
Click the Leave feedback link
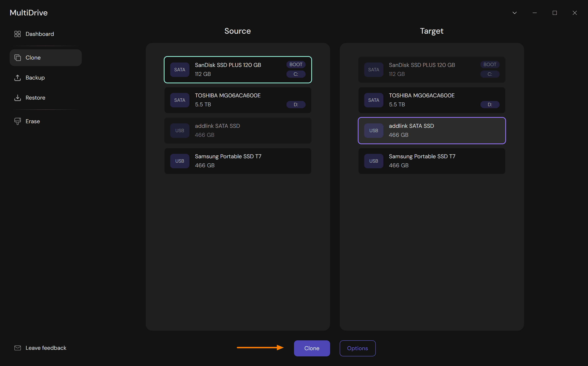(46, 348)
